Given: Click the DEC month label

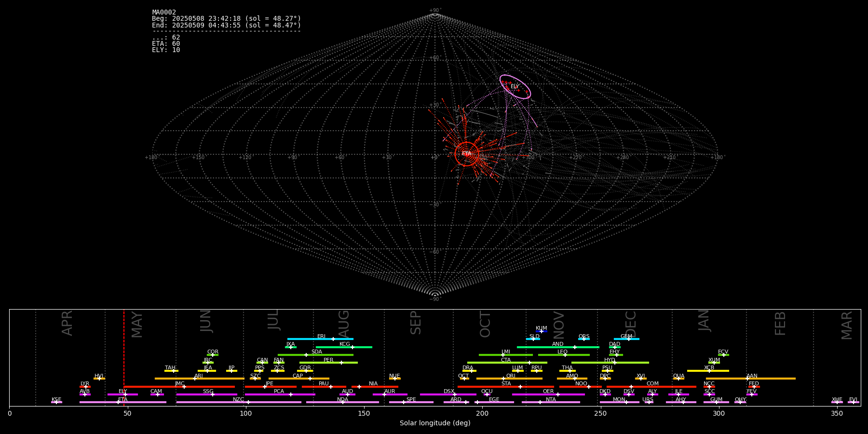Looking at the screenshot, I should click(x=631, y=324).
